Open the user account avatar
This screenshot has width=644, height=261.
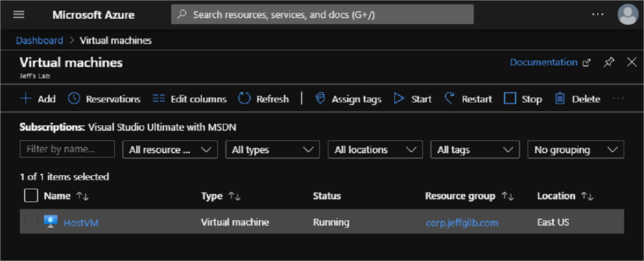[628, 14]
